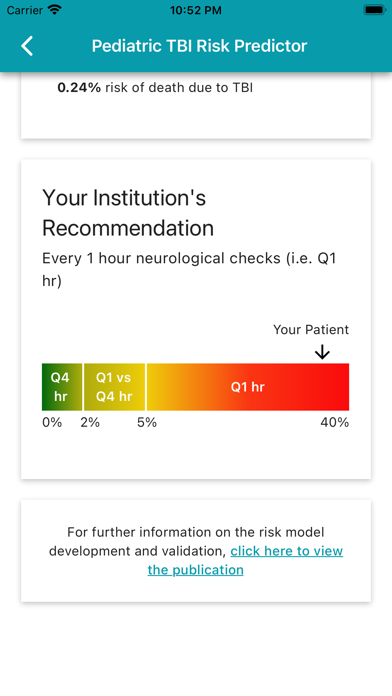Screen dimensions: 392x696
Task: Tap the 40% scale label
Action: tap(335, 423)
